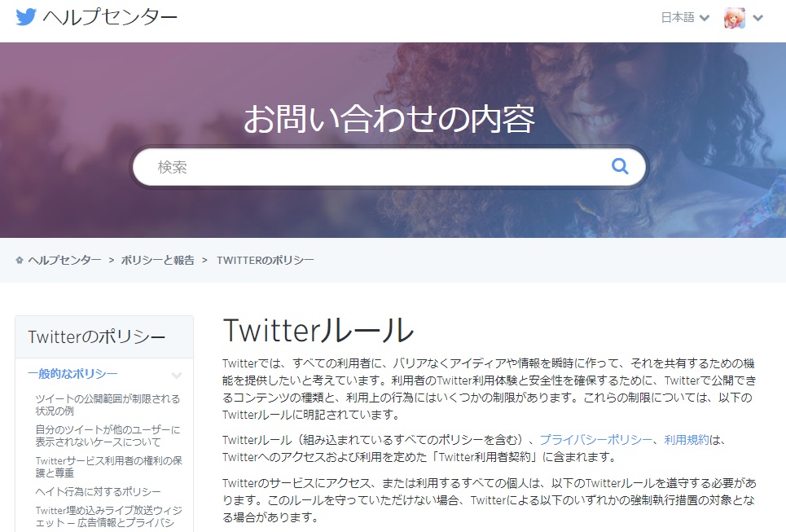Open the 利用規約 link
The image size is (786, 532).
point(687,439)
